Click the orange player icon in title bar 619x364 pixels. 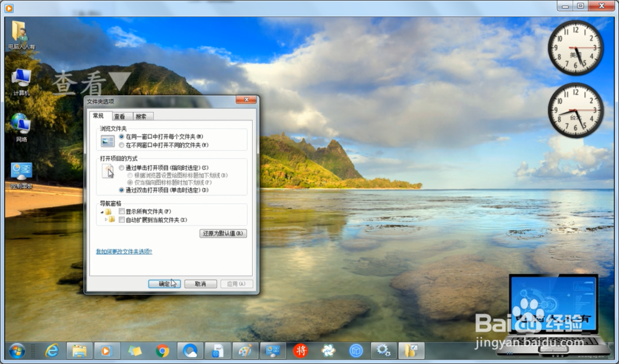(x=9, y=7)
